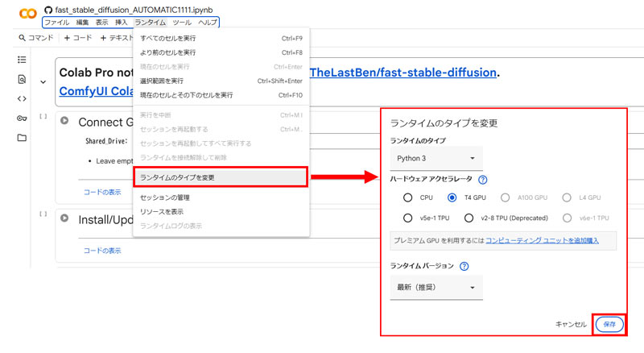
Task: Select the v6e-1 TPU radio button
Action: [x=568, y=218]
